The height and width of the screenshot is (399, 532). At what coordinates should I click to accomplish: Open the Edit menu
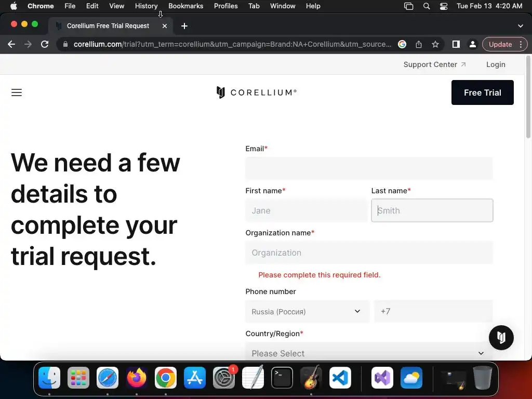click(92, 6)
